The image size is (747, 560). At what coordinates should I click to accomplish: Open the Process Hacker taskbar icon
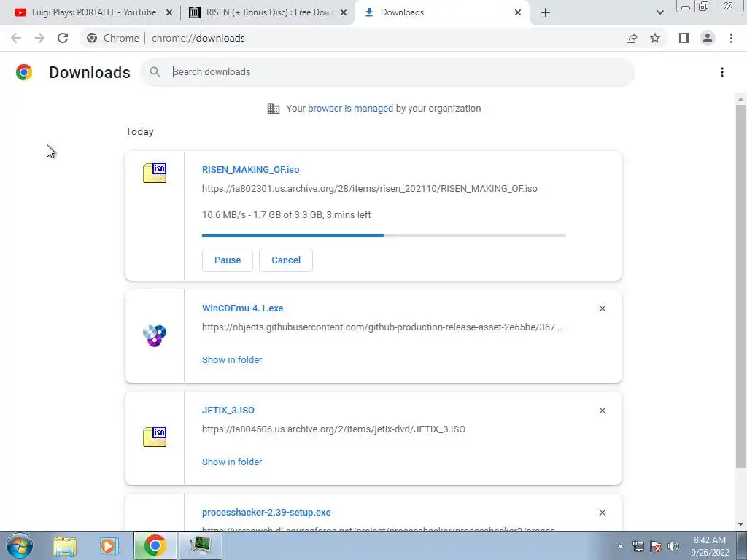(x=200, y=545)
